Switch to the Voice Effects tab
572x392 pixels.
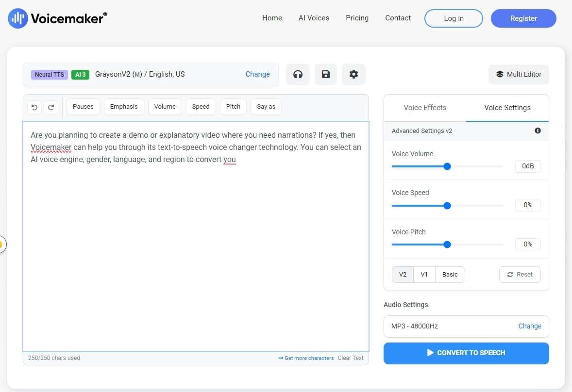(425, 108)
